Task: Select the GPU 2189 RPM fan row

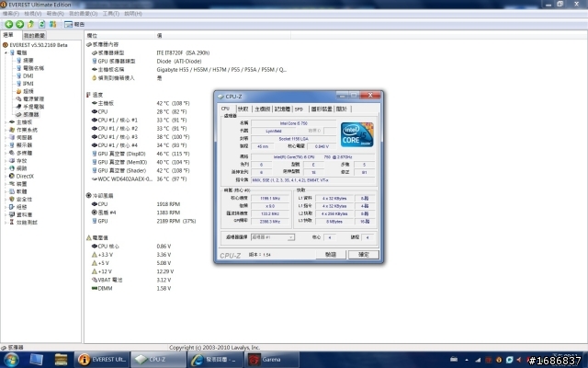Action: [x=143, y=221]
